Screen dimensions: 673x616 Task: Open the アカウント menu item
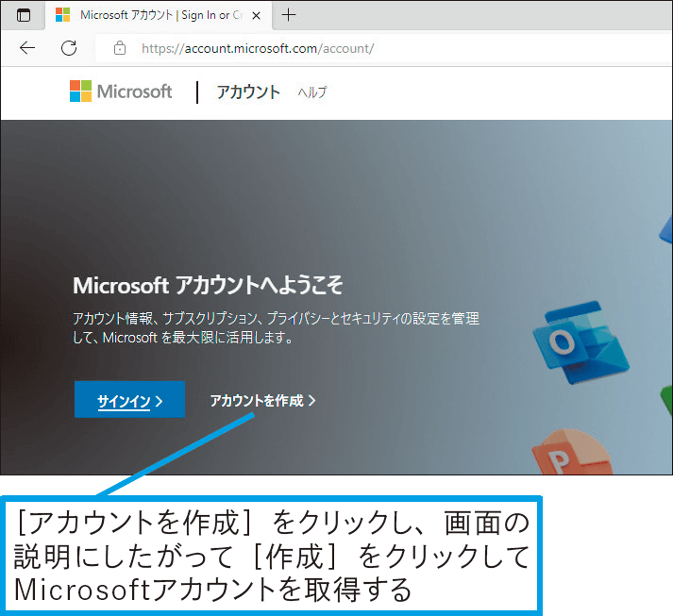click(x=248, y=92)
